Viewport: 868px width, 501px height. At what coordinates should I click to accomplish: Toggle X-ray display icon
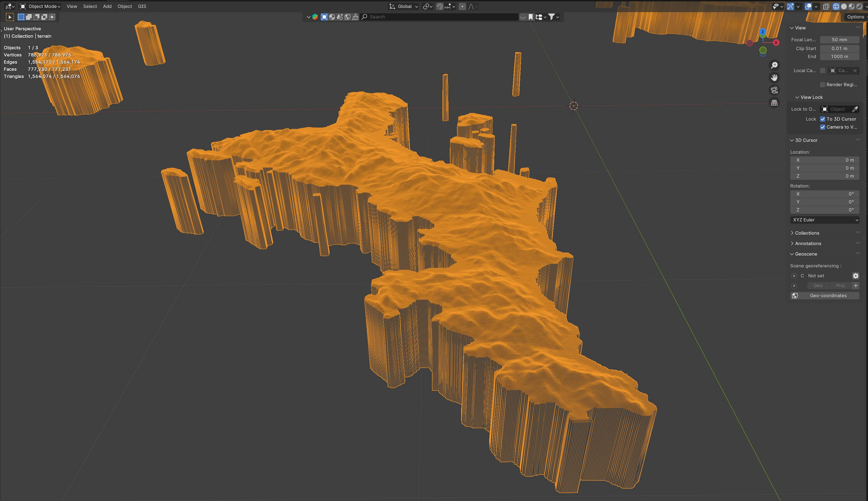coord(826,7)
